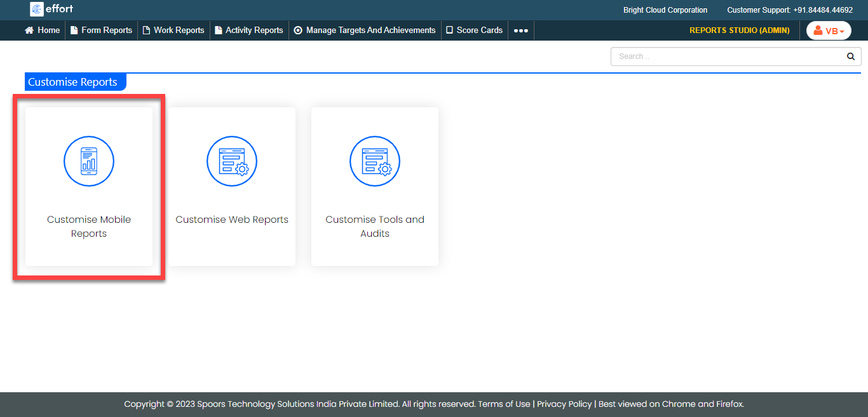868x417 pixels.
Task: Open Activity Reports menu
Action: pos(254,30)
